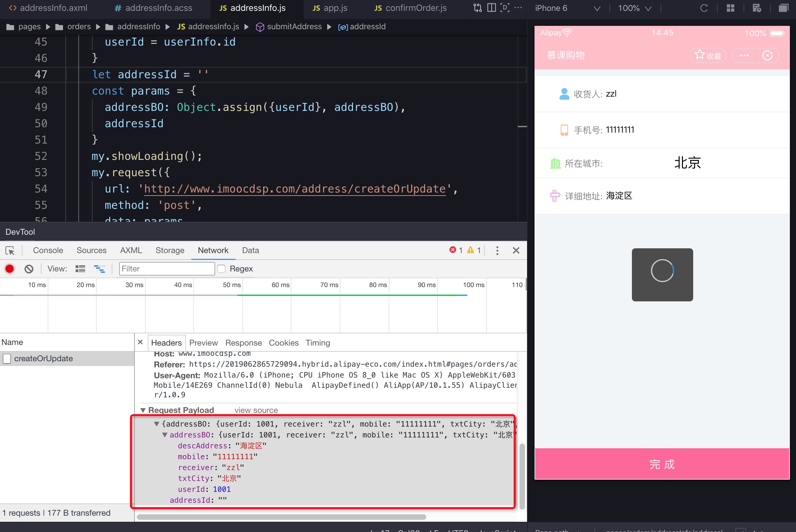Image resolution: width=796 pixels, height=532 pixels.
Task: Open the 所在城市 city picker showing 北京
Action: coord(662,163)
